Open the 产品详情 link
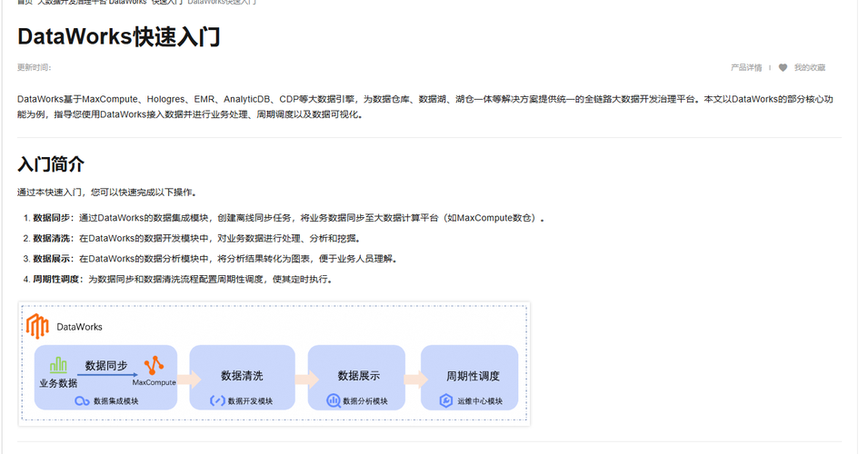The image size is (868, 454). (746, 67)
